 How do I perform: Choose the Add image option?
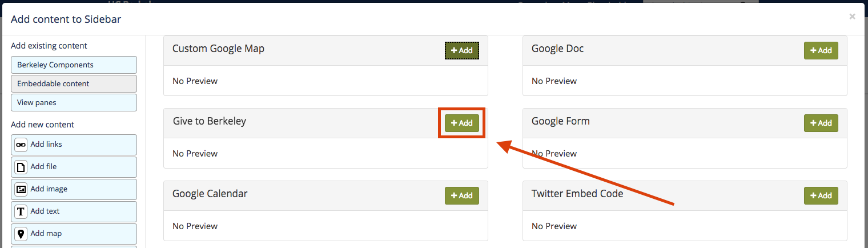[74, 189]
